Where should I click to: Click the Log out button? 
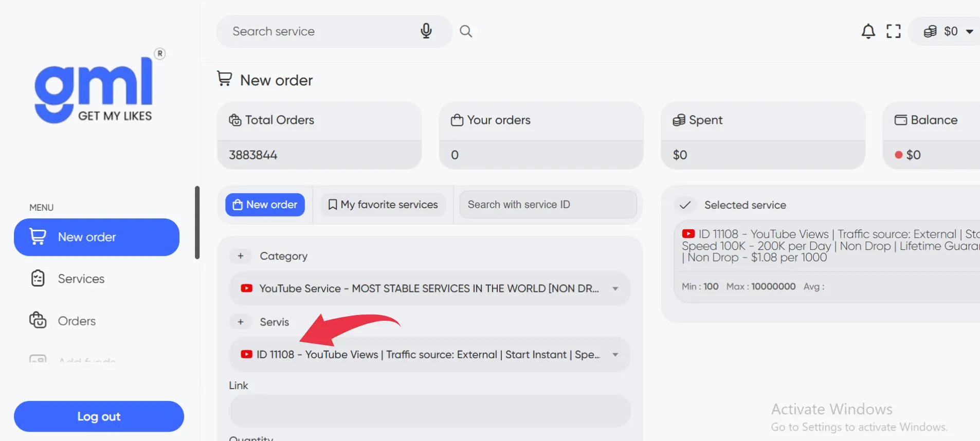(x=99, y=416)
